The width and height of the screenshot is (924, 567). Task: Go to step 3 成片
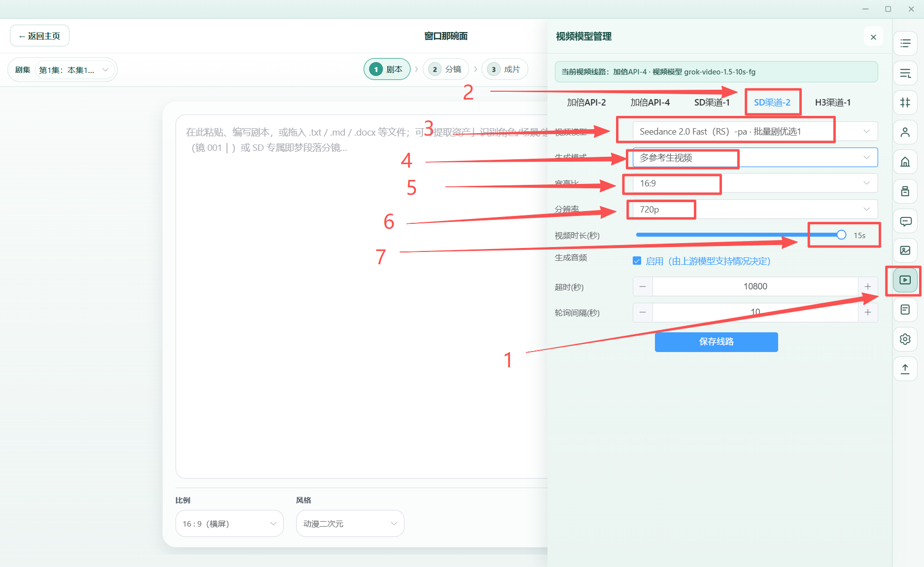(505, 70)
